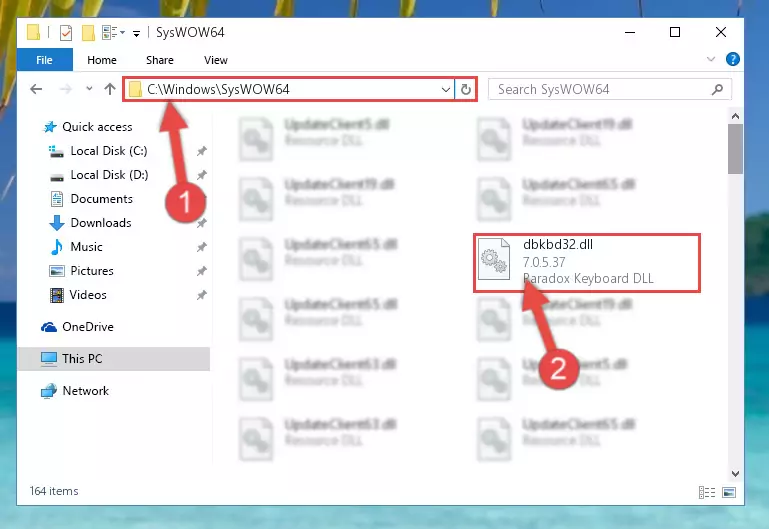Click the pin icon next to Videos

click(x=202, y=295)
